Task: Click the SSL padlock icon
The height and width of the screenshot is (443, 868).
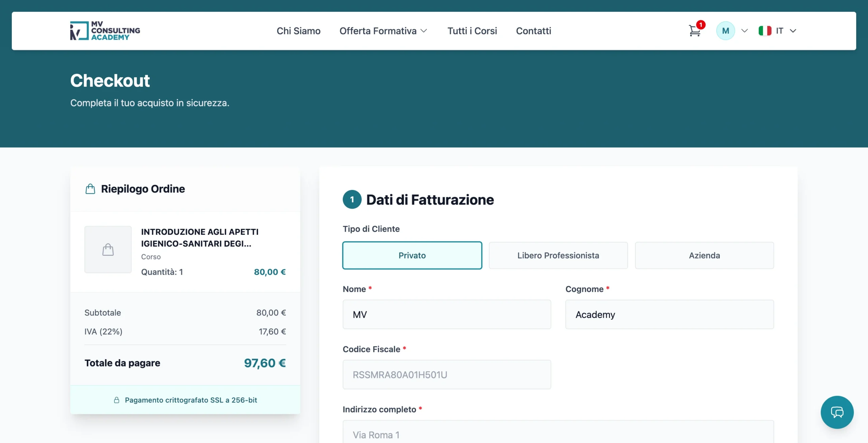Action: 117,400
